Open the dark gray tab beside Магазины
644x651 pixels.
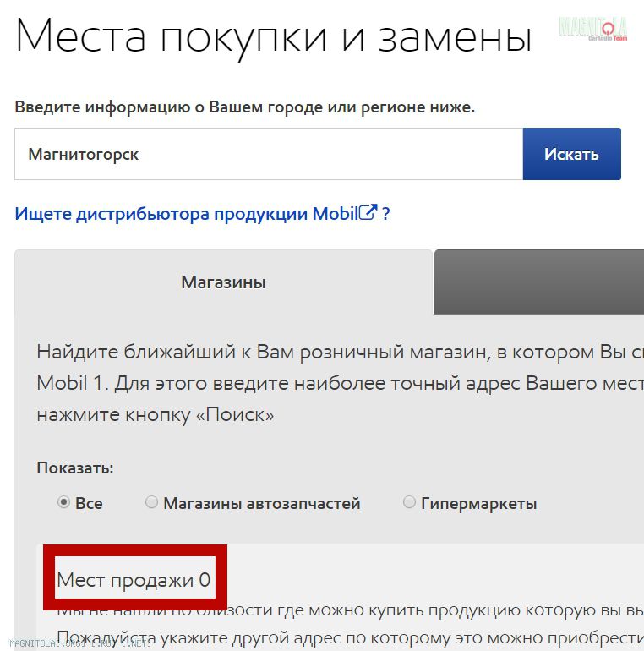pos(539,282)
